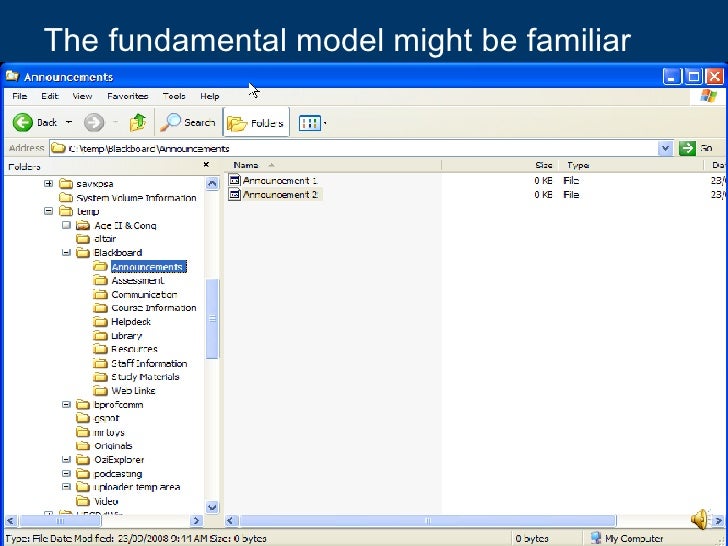This screenshot has height=546, width=728.
Task: Select the Study Materials folder icon
Action: 100,377
